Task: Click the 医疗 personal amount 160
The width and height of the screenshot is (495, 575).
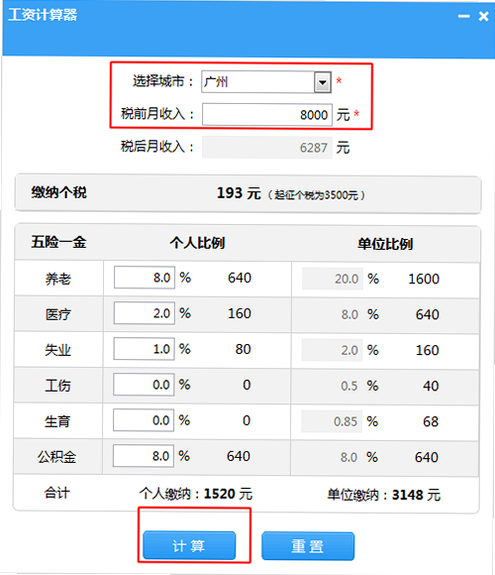Action: tap(239, 314)
